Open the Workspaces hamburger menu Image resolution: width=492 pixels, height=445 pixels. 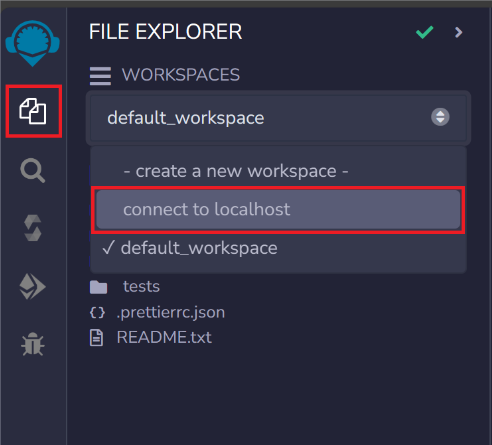(100, 76)
